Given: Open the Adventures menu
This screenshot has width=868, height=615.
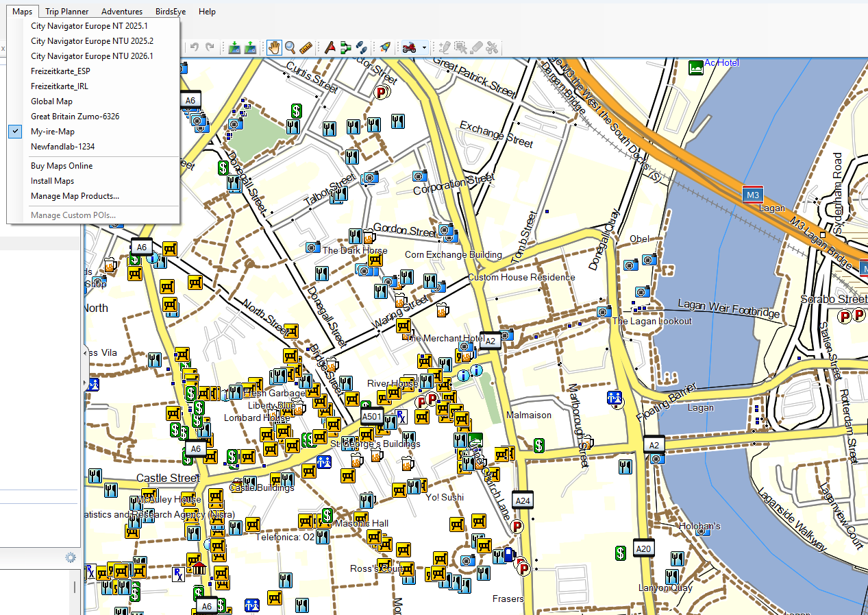Looking at the screenshot, I should 122,12.
